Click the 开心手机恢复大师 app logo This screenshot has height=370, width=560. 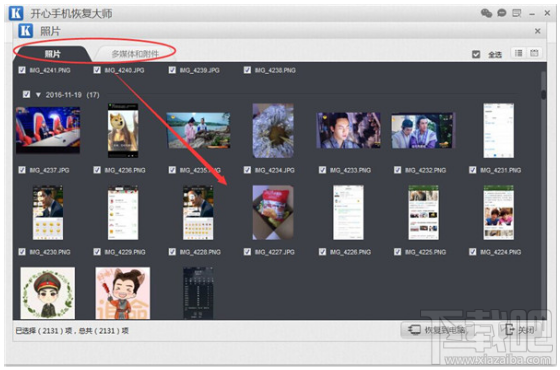click(16, 13)
